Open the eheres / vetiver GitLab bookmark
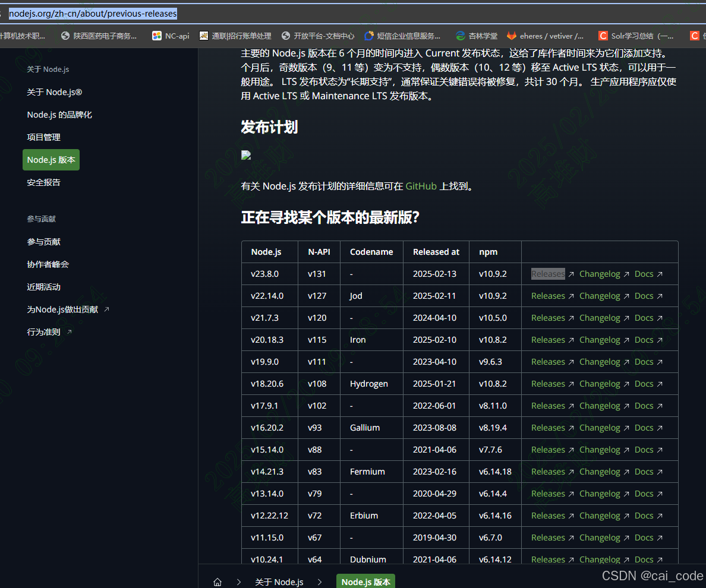 (546, 36)
